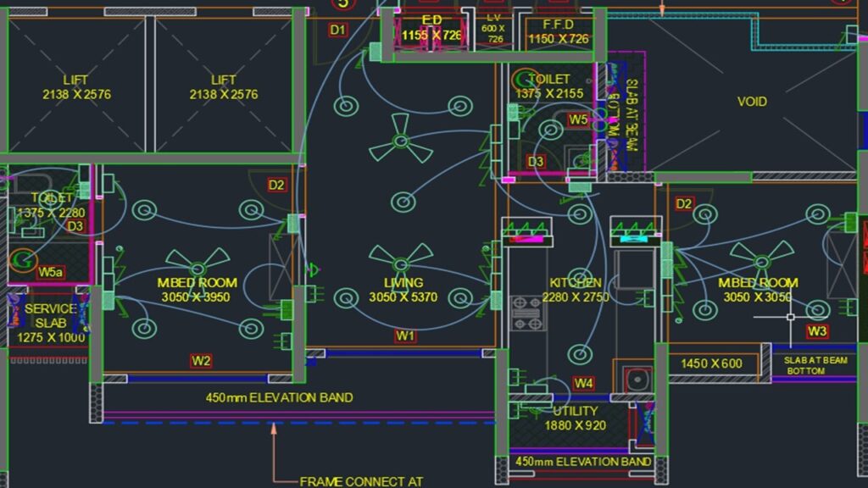Image resolution: width=868 pixels, height=488 pixels.
Task: Select the lower ceiling fan above Living label
Action: click(401, 258)
